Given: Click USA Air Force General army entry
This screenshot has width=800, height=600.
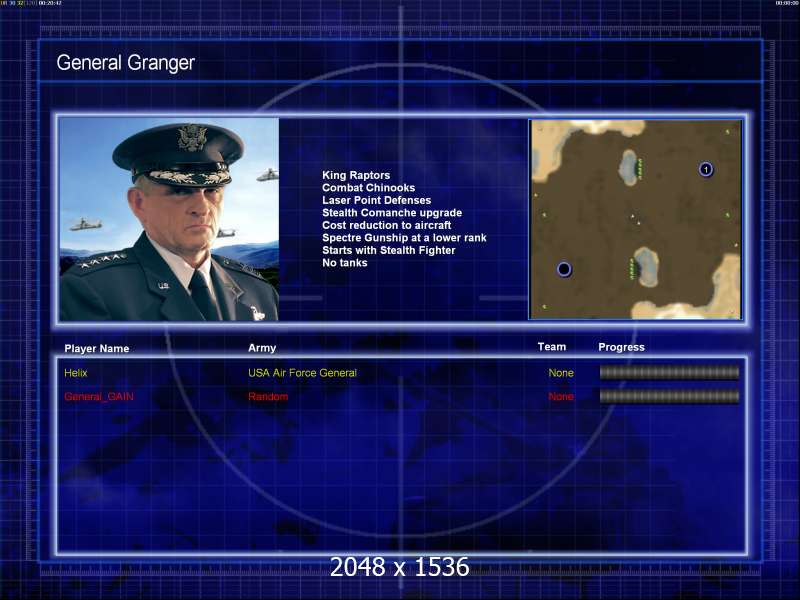Looking at the screenshot, I should pos(303,373).
